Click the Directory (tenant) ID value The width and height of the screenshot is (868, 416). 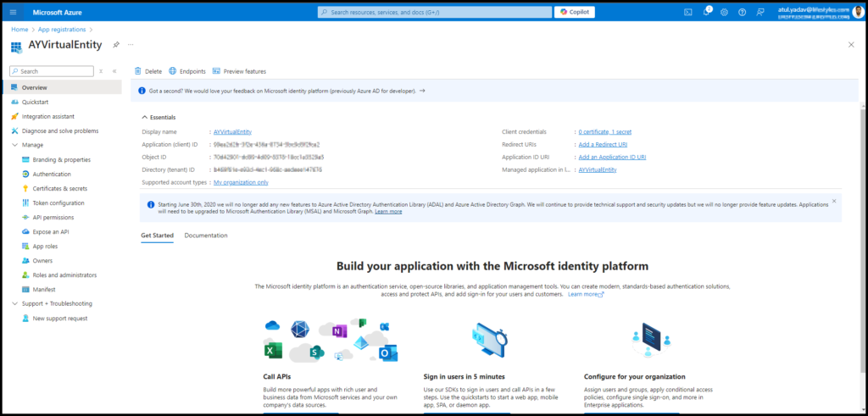268,169
